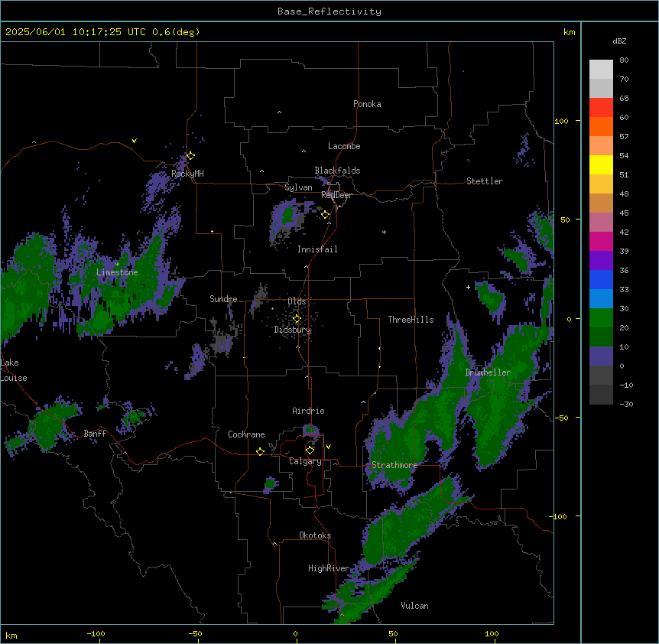Click the Stettler town label
This screenshot has height=644, width=659.
485,181
